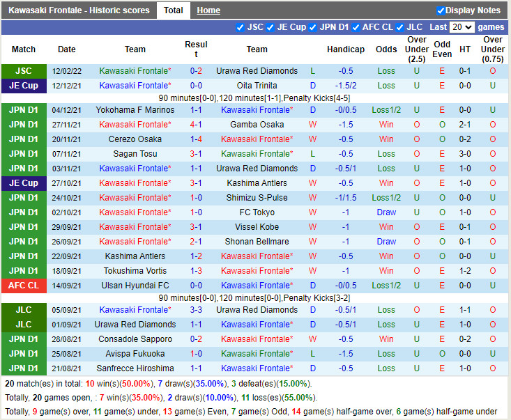The image size is (511, 420).
Task: Click the red AFC CL league badge
Action: coord(24,286)
